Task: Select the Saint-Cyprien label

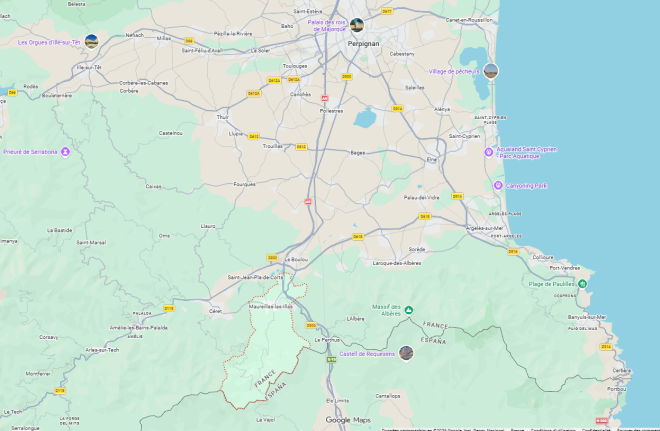Action: (x=464, y=136)
